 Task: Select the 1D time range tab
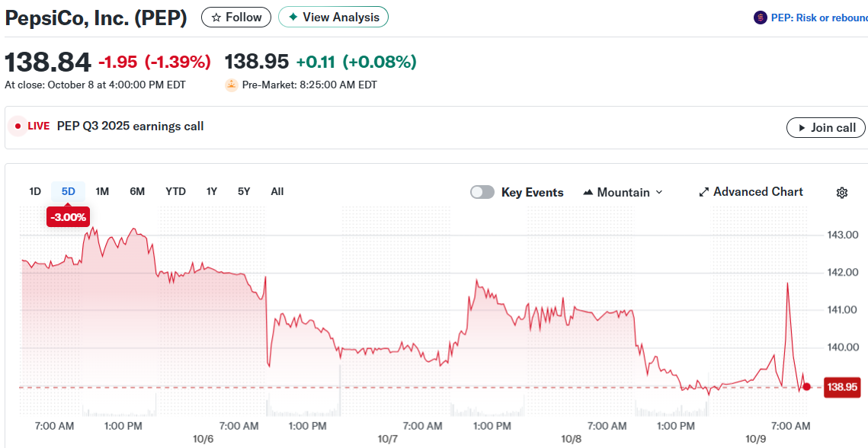(35, 191)
